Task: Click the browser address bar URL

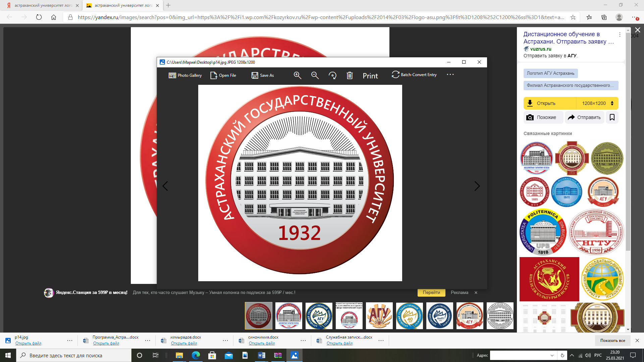Action: [321, 17]
